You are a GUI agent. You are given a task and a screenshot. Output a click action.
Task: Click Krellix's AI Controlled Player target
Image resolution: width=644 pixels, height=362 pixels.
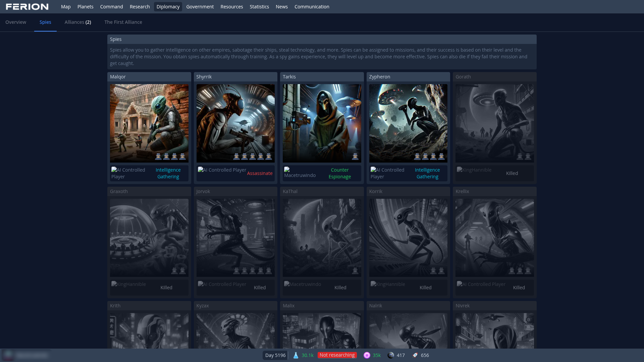click(x=481, y=284)
